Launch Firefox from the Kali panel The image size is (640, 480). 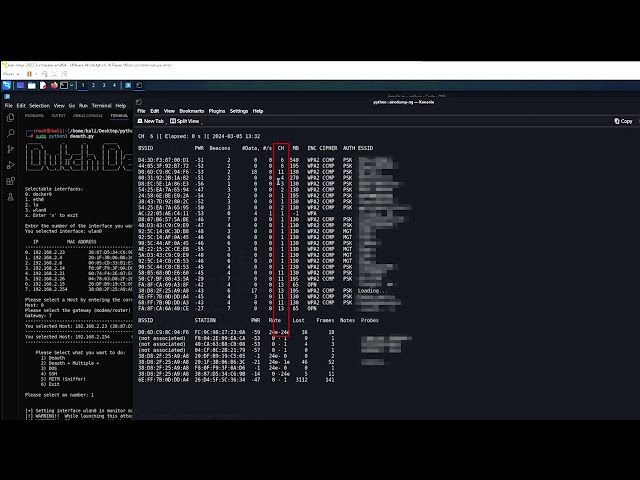(x=54, y=85)
